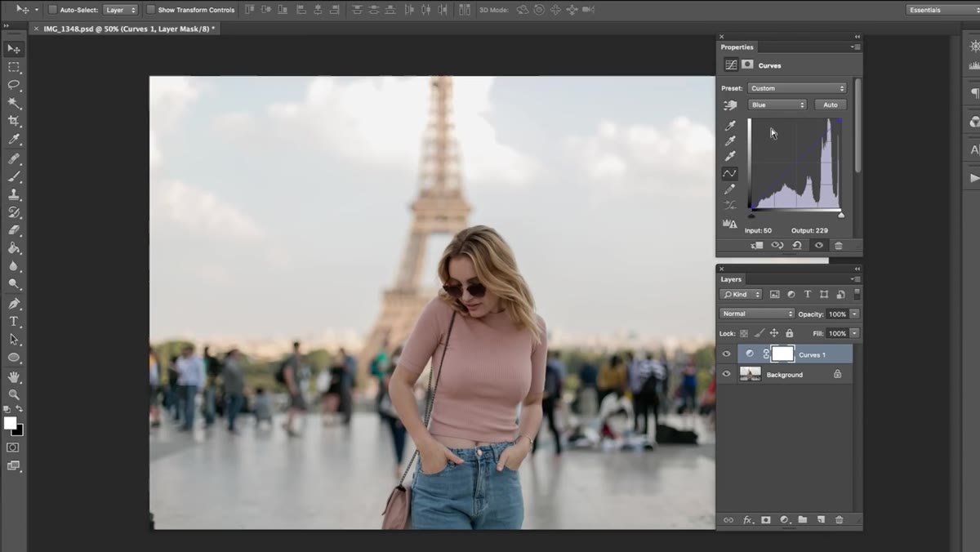Choose the Eraser tool
Screen dimensions: 980x552
pos(14,230)
